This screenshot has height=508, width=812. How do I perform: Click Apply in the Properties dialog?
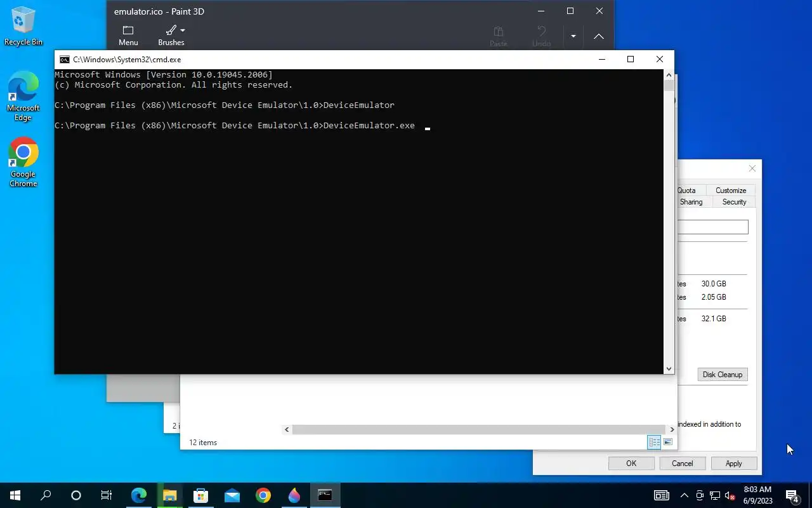pos(734,464)
